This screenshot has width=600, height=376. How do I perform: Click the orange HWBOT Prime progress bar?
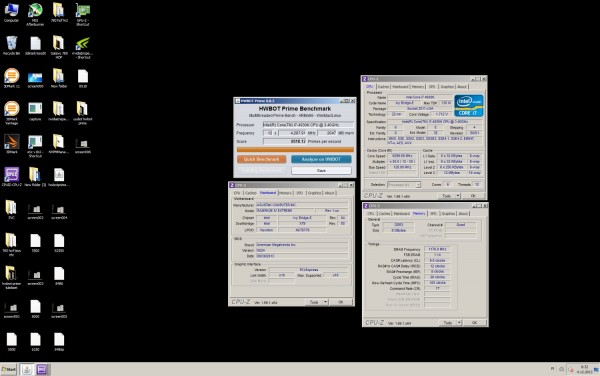click(295, 150)
